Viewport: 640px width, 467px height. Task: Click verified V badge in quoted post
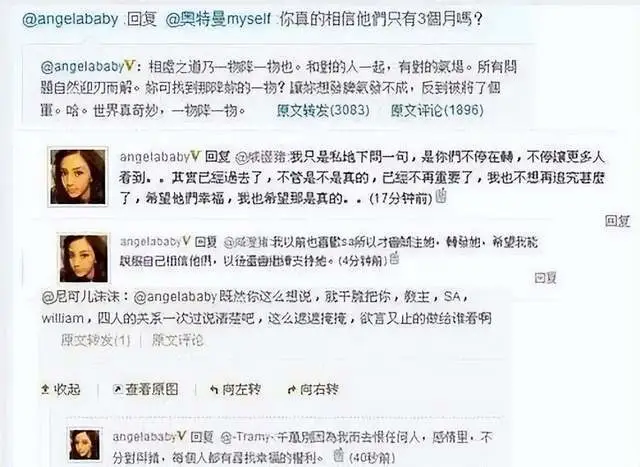point(129,66)
